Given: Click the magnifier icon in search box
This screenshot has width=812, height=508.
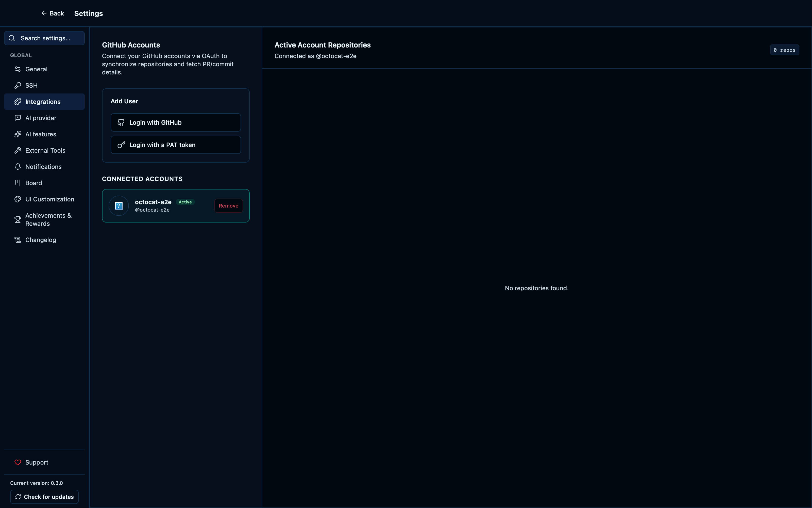Looking at the screenshot, I should click(12, 38).
